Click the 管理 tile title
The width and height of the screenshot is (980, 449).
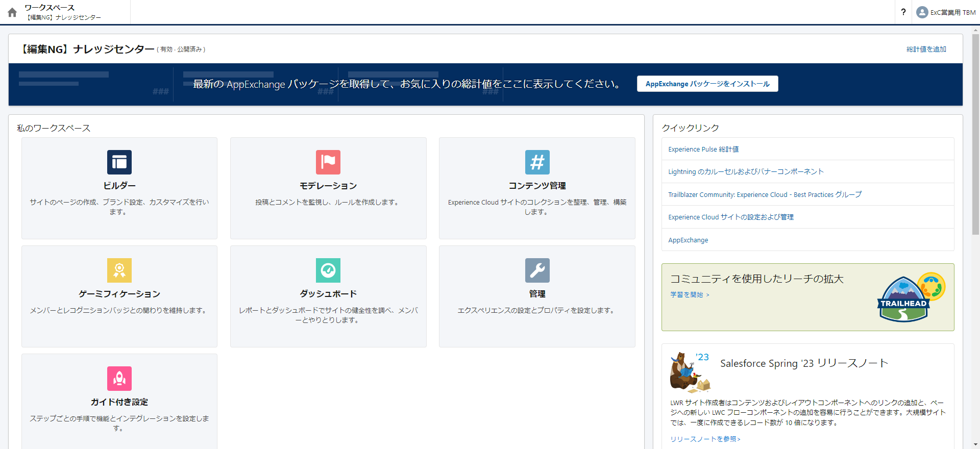tap(537, 294)
